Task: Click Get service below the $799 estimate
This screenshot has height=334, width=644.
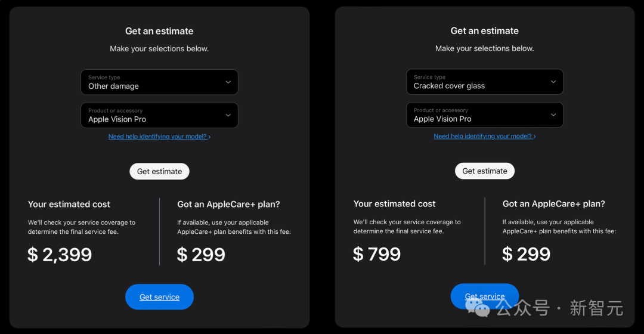Action: click(485, 296)
